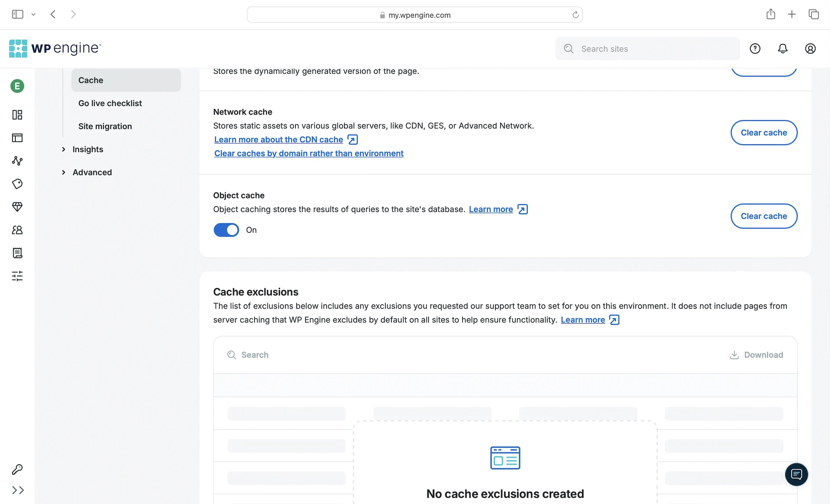Open the live chat bubble icon

pos(796,474)
